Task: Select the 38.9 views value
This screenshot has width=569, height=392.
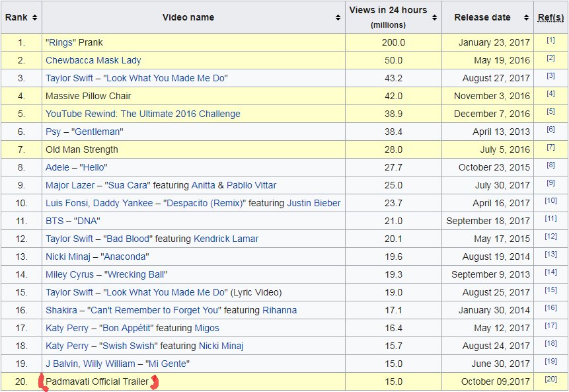Action: pos(393,114)
